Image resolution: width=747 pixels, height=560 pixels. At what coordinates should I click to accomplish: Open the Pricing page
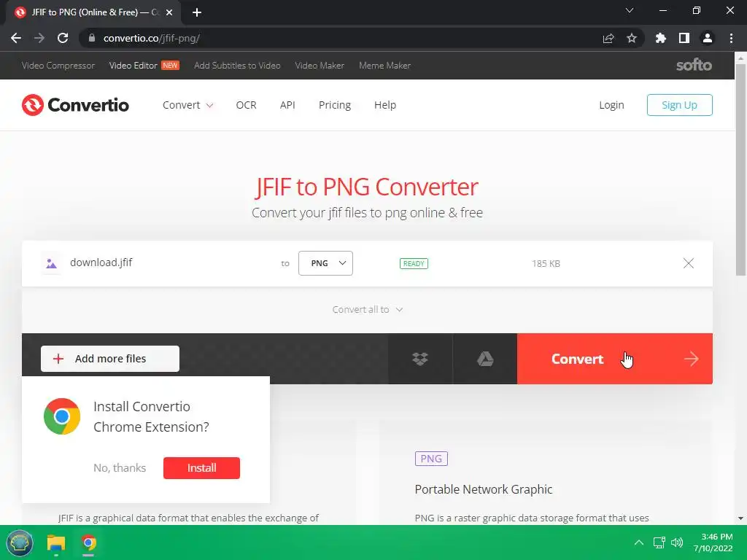tap(334, 105)
